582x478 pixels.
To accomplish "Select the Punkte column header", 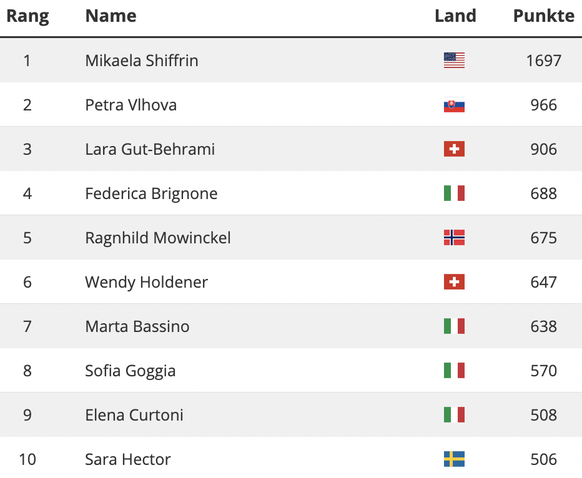I will click(544, 16).
